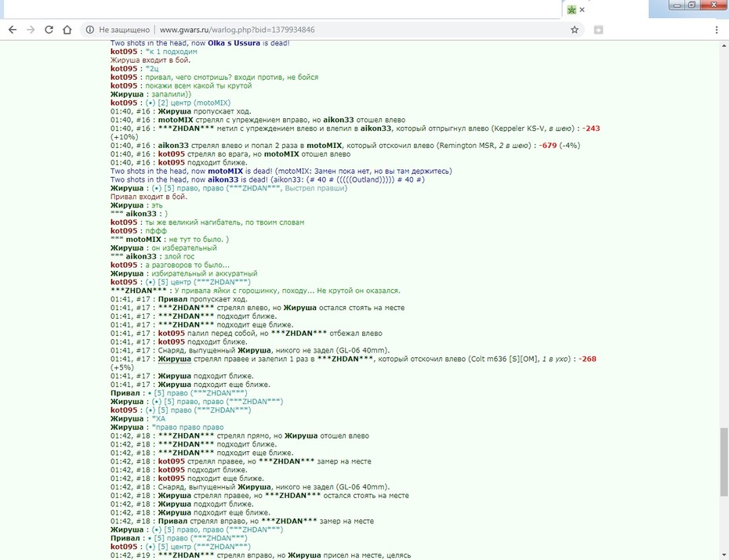This screenshot has height=560, width=729.
Task: Click 'kot095 палил перед собой' log line
Action: pyautogui.click(x=246, y=334)
